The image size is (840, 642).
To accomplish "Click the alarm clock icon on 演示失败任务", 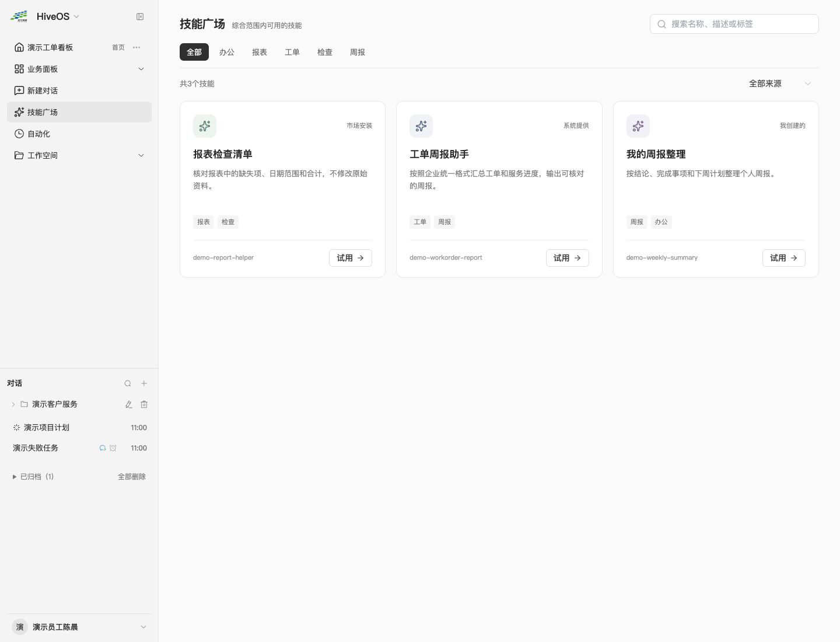I will click(x=113, y=448).
